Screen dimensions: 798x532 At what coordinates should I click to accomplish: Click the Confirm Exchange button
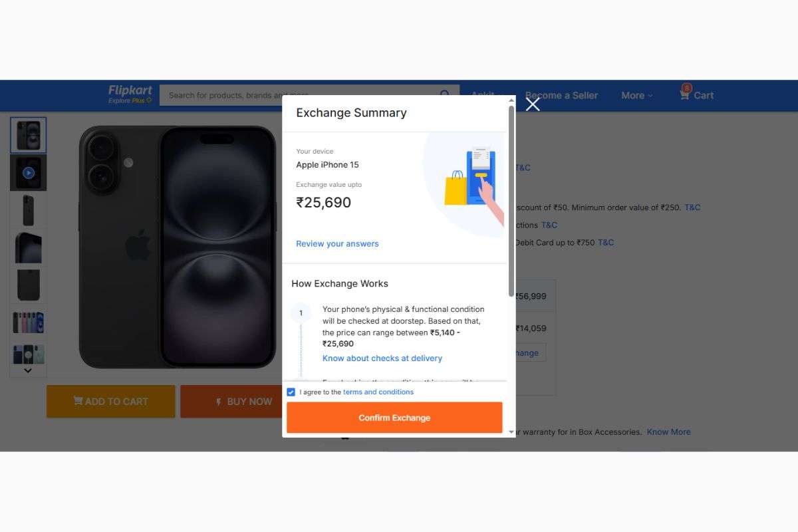point(394,418)
